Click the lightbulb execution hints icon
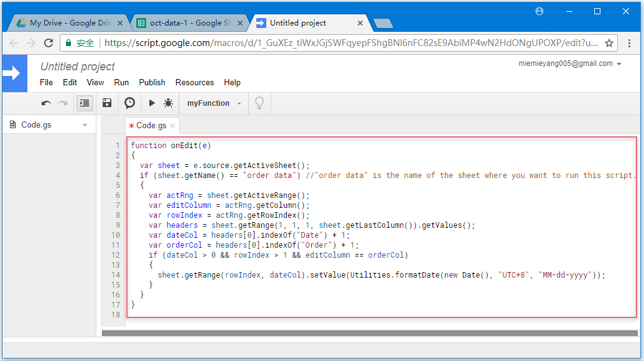 [x=259, y=103]
